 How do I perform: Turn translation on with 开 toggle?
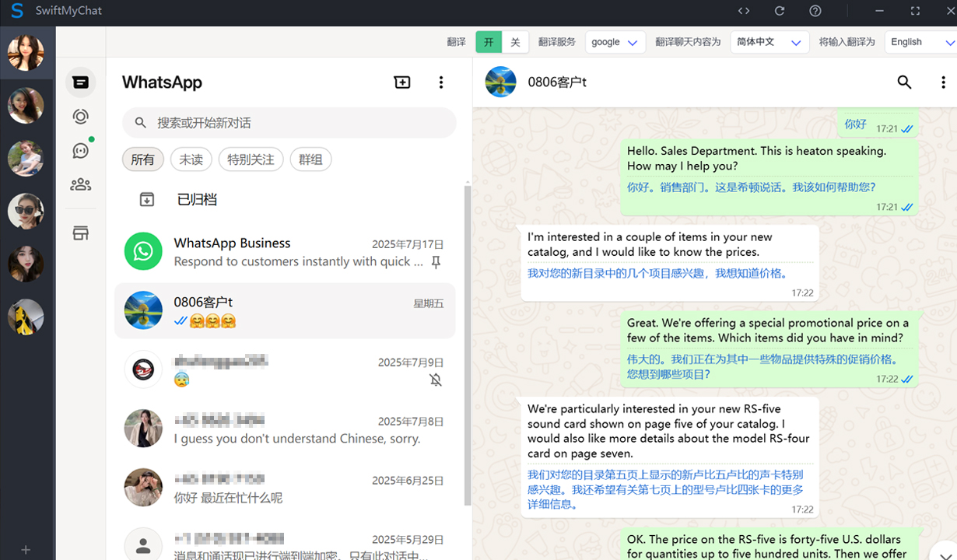tap(489, 42)
